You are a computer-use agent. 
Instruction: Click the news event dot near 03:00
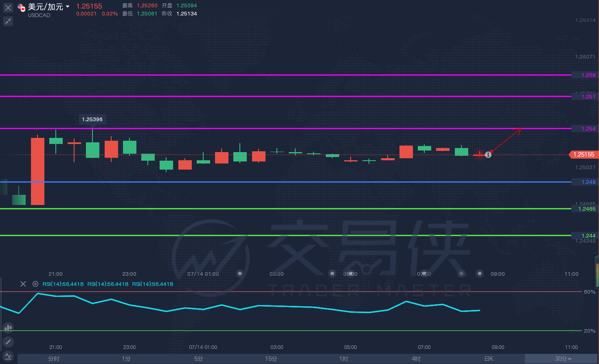point(240,273)
